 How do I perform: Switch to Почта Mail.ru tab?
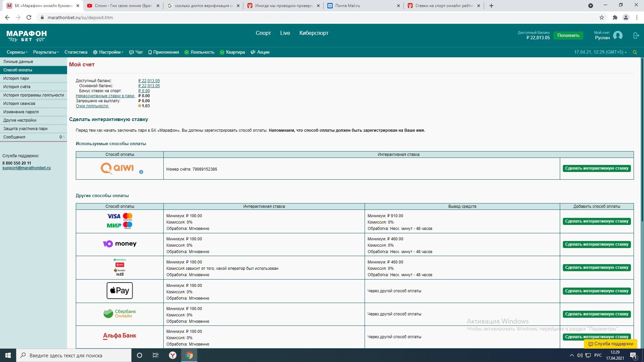[347, 6]
